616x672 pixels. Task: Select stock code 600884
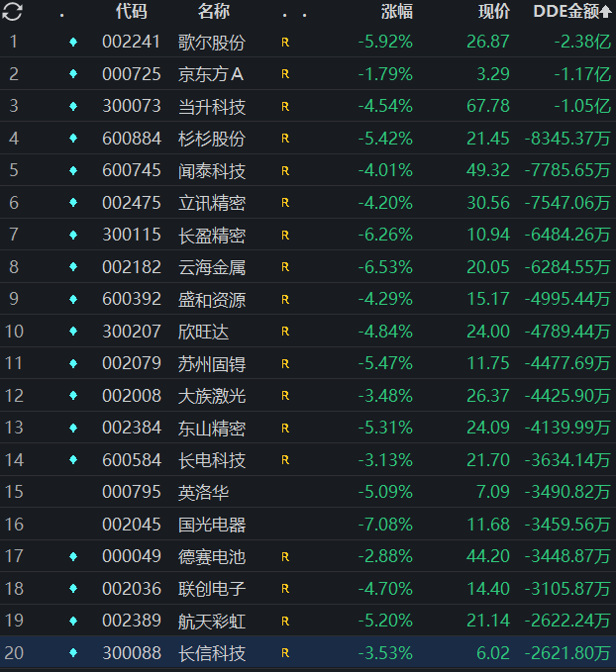pyautogui.click(x=132, y=139)
